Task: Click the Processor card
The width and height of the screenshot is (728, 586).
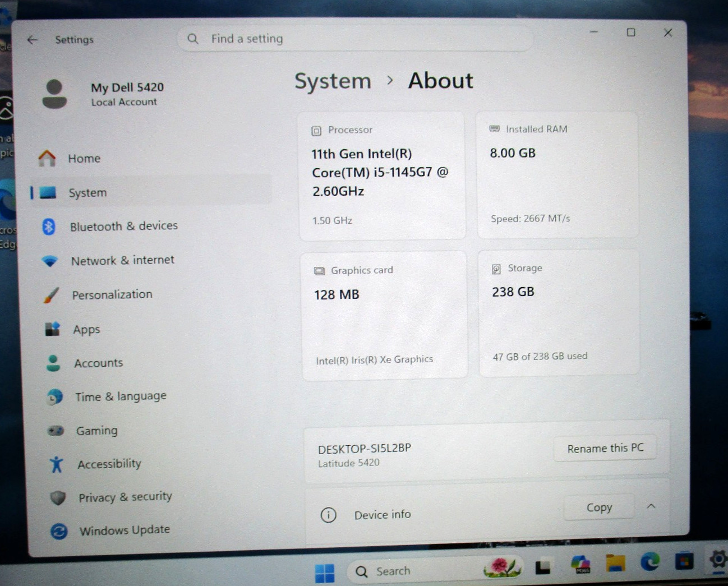Action: tap(382, 176)
